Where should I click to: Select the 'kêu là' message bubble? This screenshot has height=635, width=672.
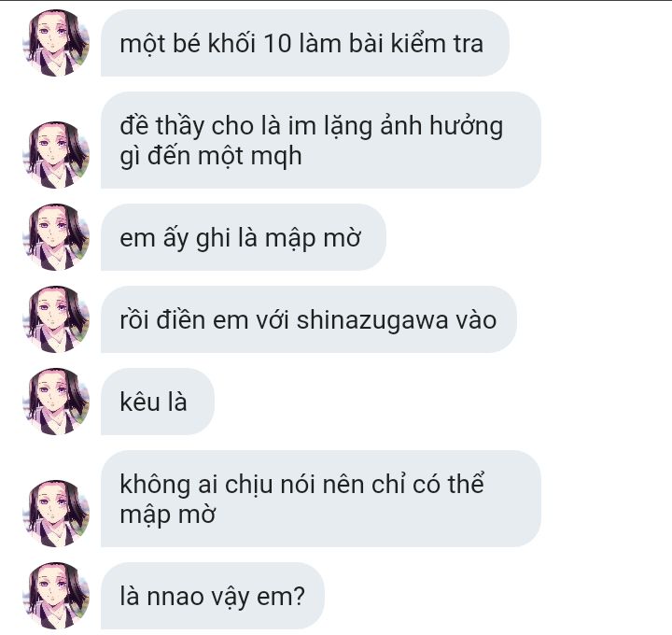click(x=158, y=402)
